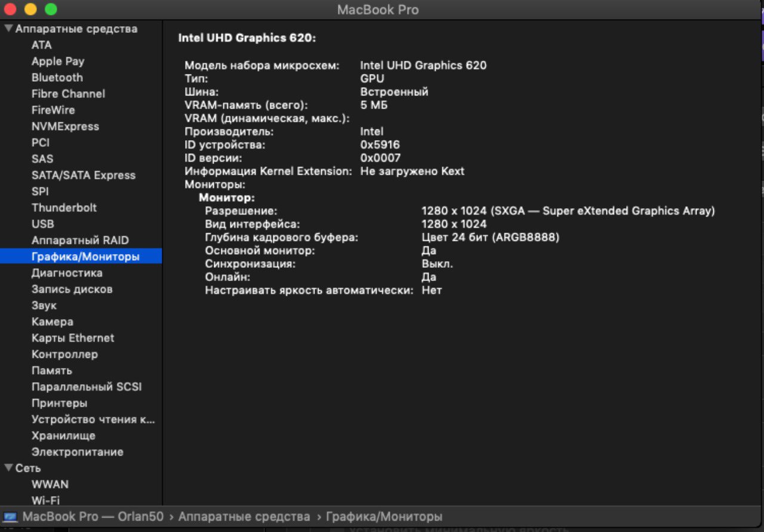Click the VRAM value 5 МБ
This screenshot has width=764, height=532.
[x=374, y=105]
